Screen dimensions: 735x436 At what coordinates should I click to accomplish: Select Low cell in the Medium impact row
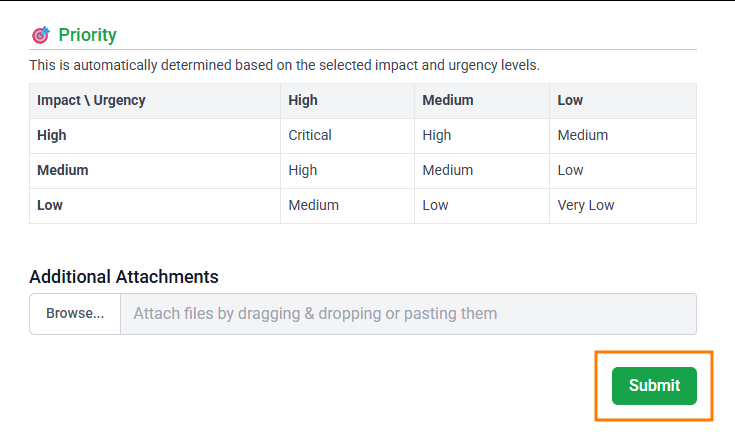coord(570,170)
